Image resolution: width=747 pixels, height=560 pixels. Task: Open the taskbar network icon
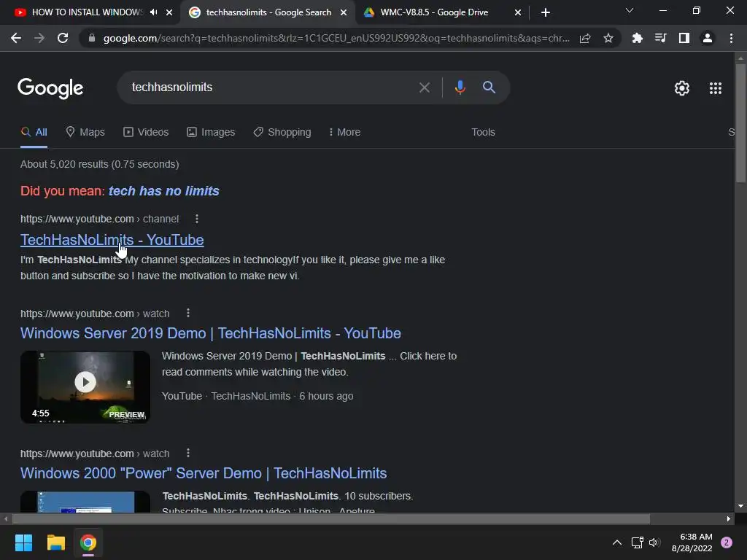click(x=637, y=542)
